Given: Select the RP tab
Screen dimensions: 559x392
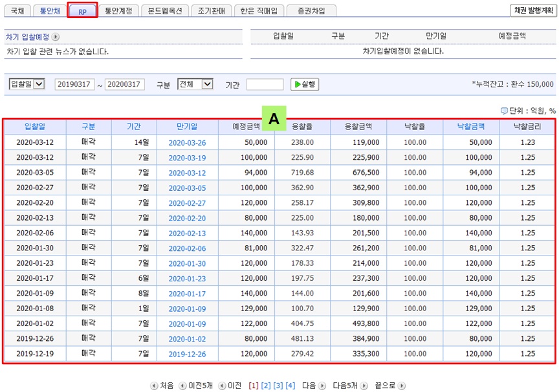Looking at the screenshot, I should click(82, 11).
